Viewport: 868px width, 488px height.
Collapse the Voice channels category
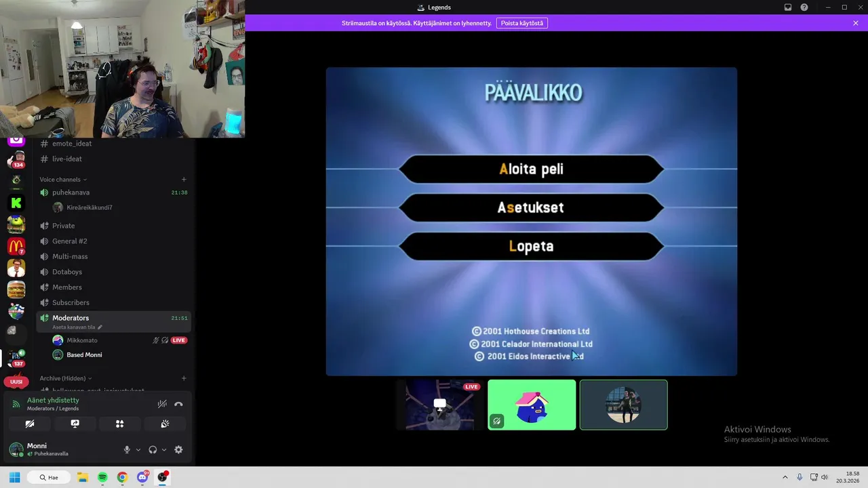[x=63, y=180]
